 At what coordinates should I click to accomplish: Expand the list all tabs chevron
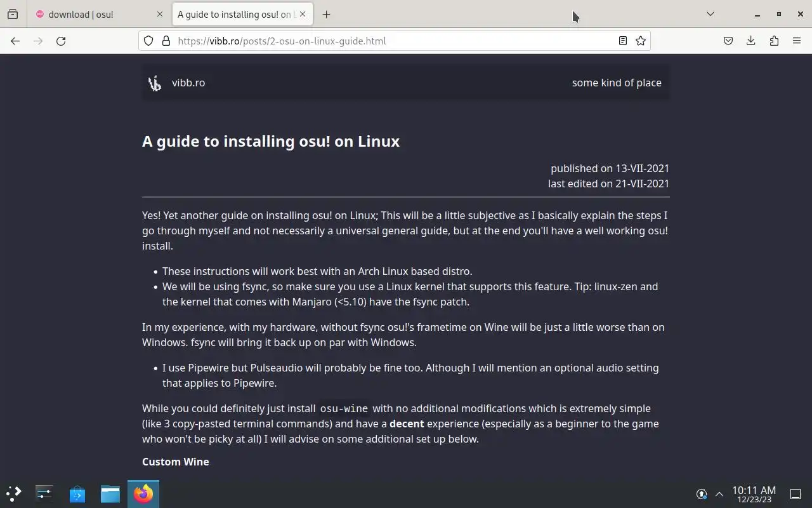click(x=710, y=14)
